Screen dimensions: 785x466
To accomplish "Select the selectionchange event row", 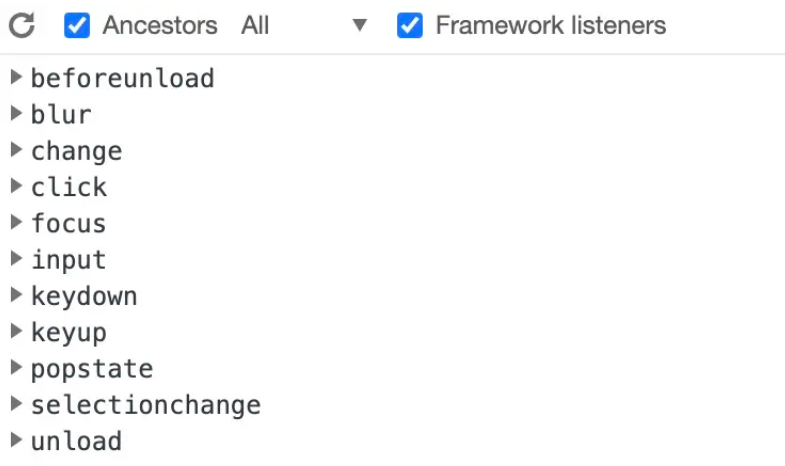I will 392,404.
